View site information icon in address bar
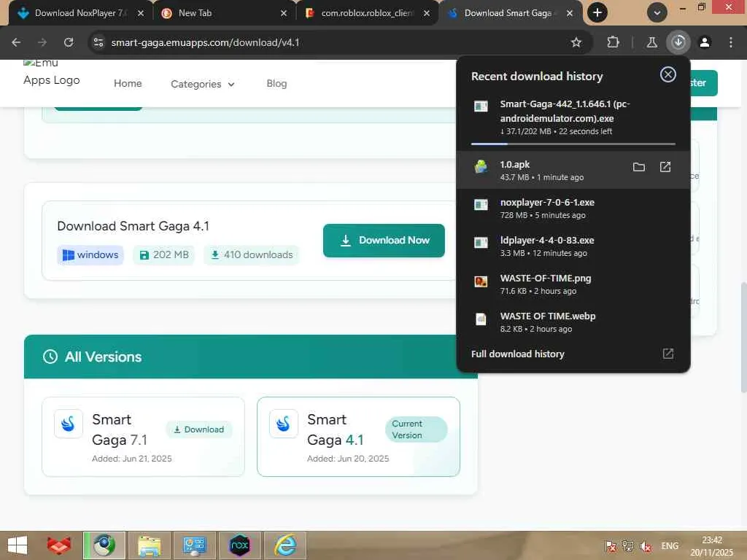747x560 pixels. click(x=98, y=42)
